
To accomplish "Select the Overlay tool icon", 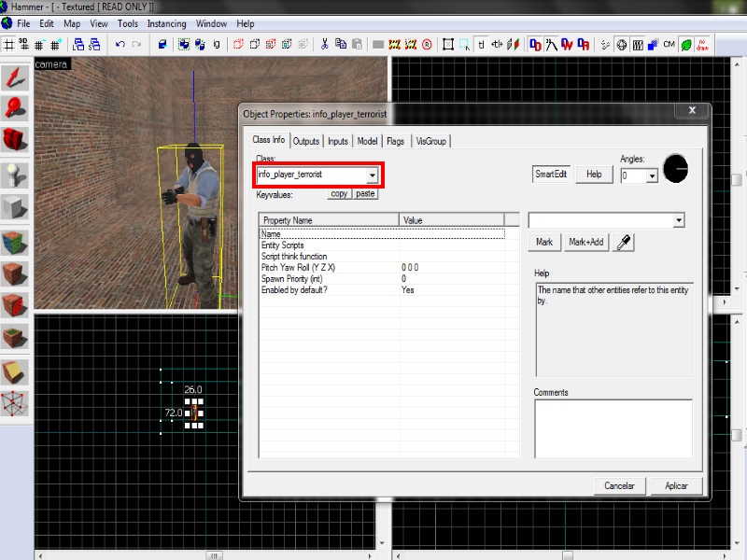I will [x=15, y=337].
